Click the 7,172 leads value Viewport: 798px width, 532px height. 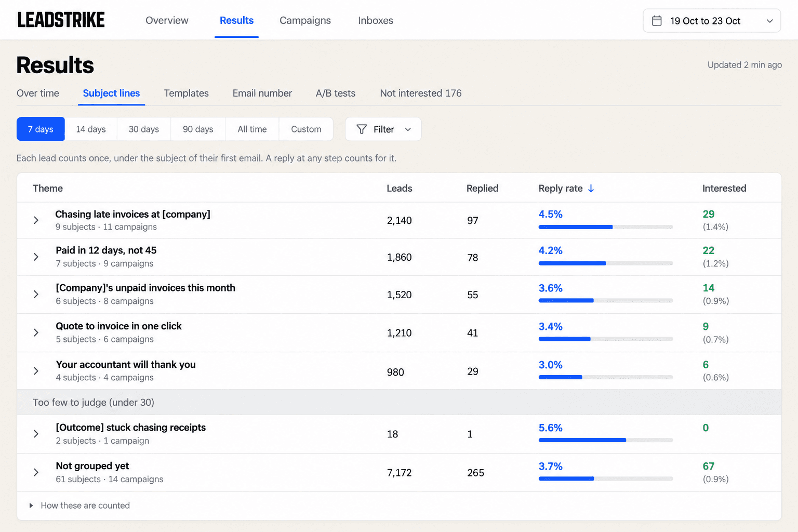pyautogui.click(x=400, y=473)
